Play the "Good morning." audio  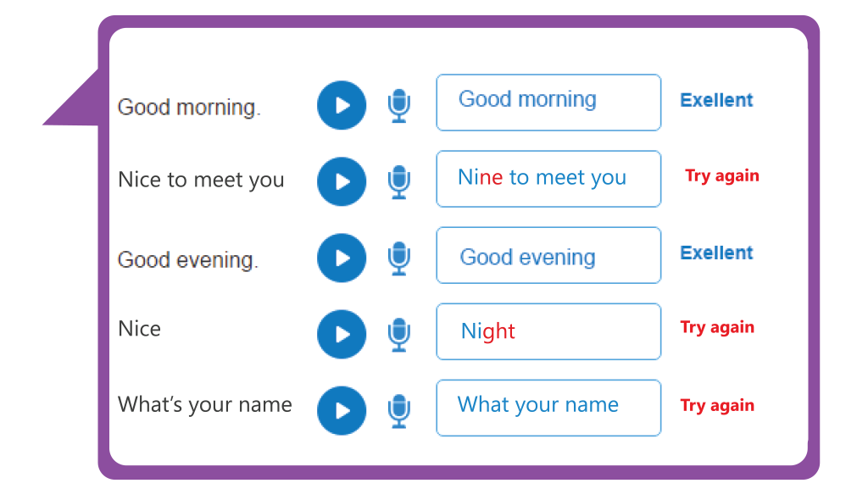click(x=342, y=105)
